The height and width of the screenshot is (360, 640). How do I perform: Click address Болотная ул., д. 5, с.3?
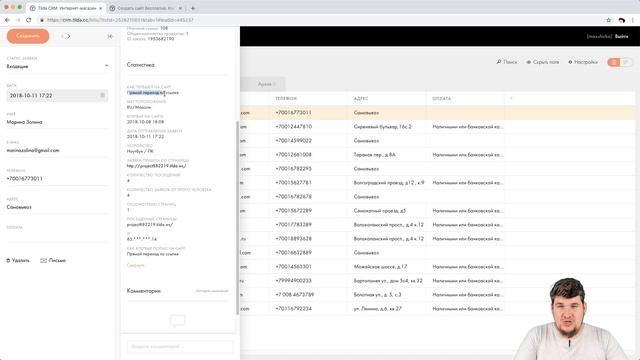(378, 294)
